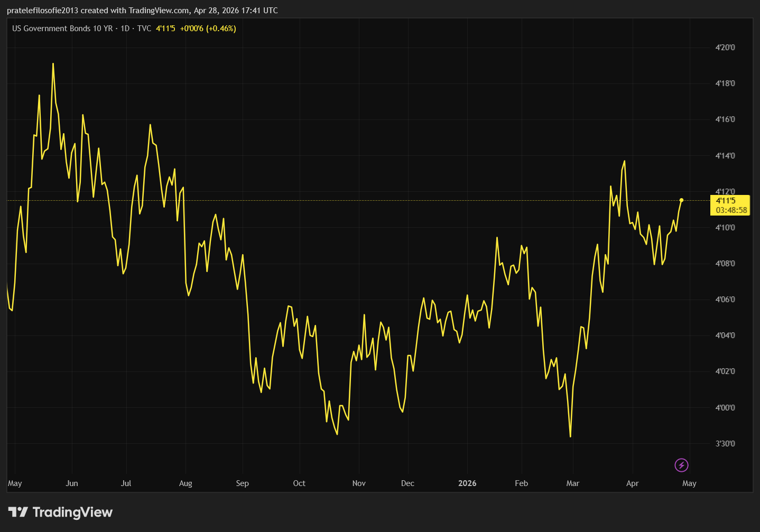Click the +0'00'6 (+0.46%) change value
The image size is (760, 532).
click(208, 29)
